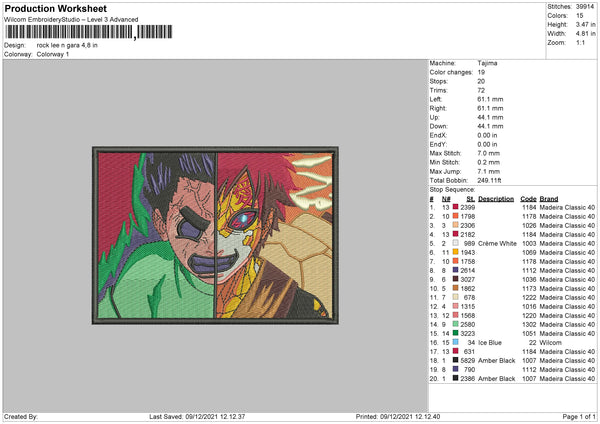Click the red swatch for stop 1, 2399 stitches
The height and width of the screenshot is (424, 600).
pos(455,207)
